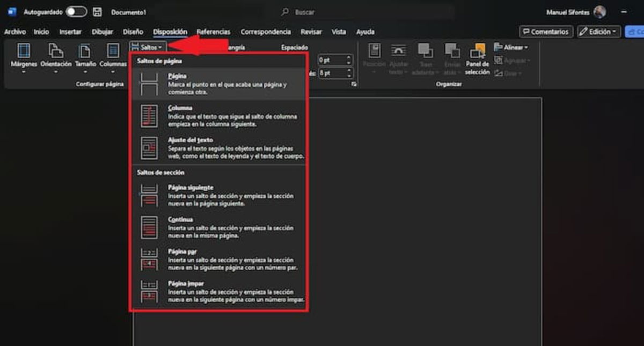Insert a Continua section break
644x346 pixels.
coord(218,227)
